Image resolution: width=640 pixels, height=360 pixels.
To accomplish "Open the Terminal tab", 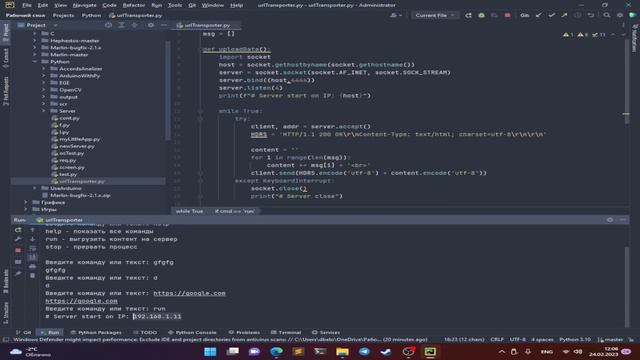I will pyautogui.click(x=286, y=332).
